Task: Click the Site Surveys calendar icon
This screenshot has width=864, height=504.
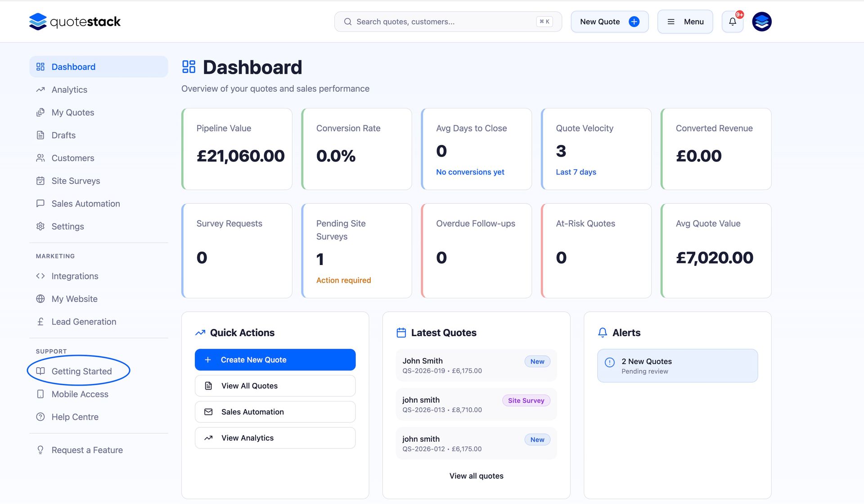Action: [40, 181]
